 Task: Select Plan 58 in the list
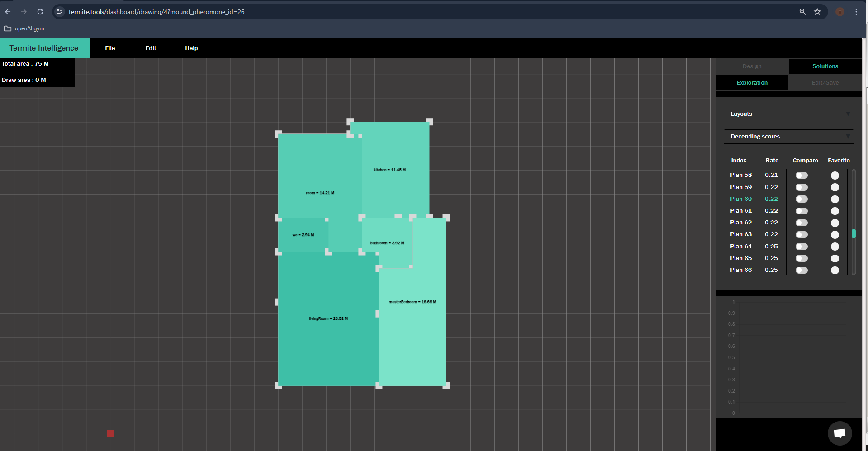[x=741, y=175]
